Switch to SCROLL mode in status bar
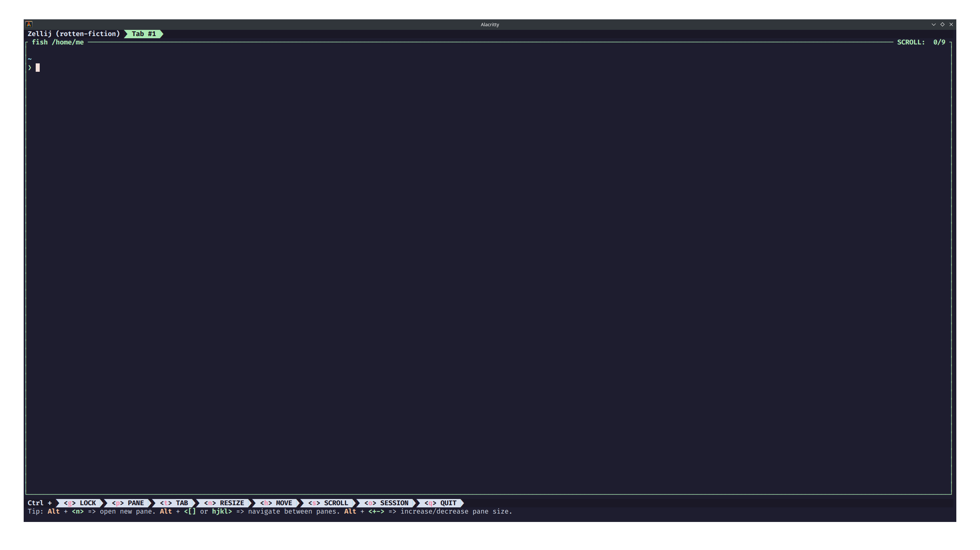Image resolution: width=980 pixels, height=550 pixels. pos(328,503)
